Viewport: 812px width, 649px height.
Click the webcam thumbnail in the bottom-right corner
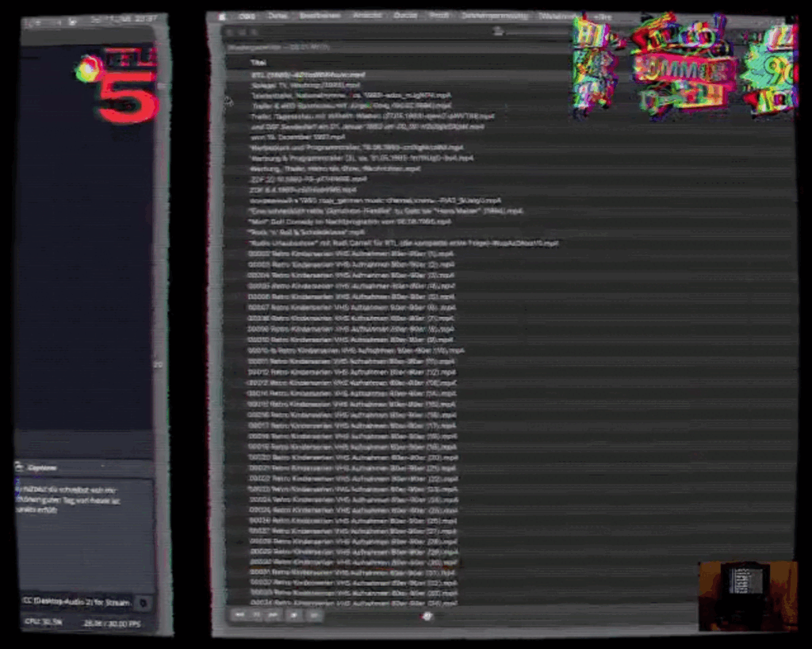click(745, 595)
